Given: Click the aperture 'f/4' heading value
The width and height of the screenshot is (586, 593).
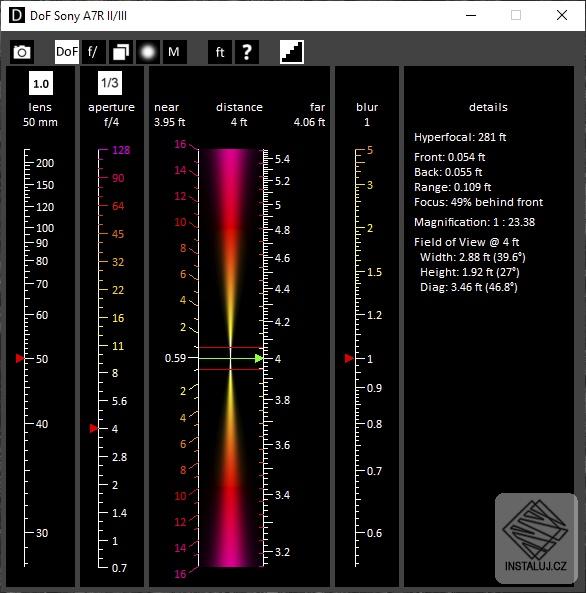Looking at the screenshot, I should (111, 122).
